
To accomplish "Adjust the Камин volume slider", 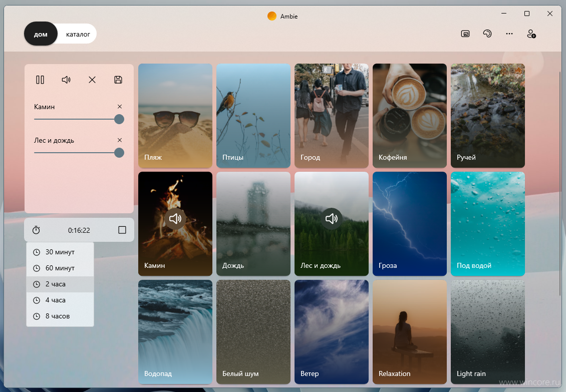I will 79,119.
